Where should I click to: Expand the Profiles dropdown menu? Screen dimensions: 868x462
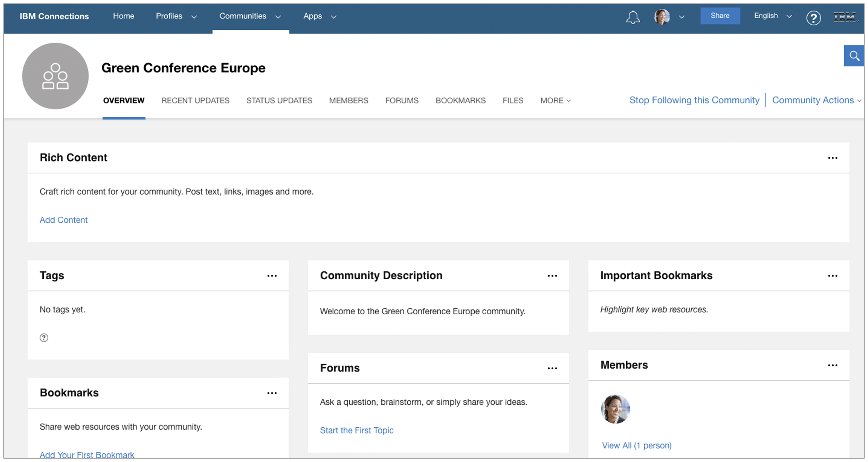tap(194, 17)
